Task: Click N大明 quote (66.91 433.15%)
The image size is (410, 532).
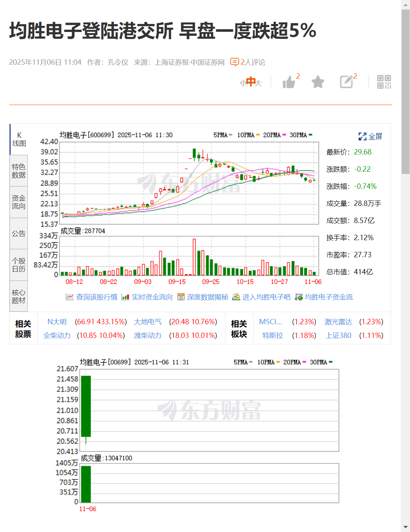Action: 101,322
